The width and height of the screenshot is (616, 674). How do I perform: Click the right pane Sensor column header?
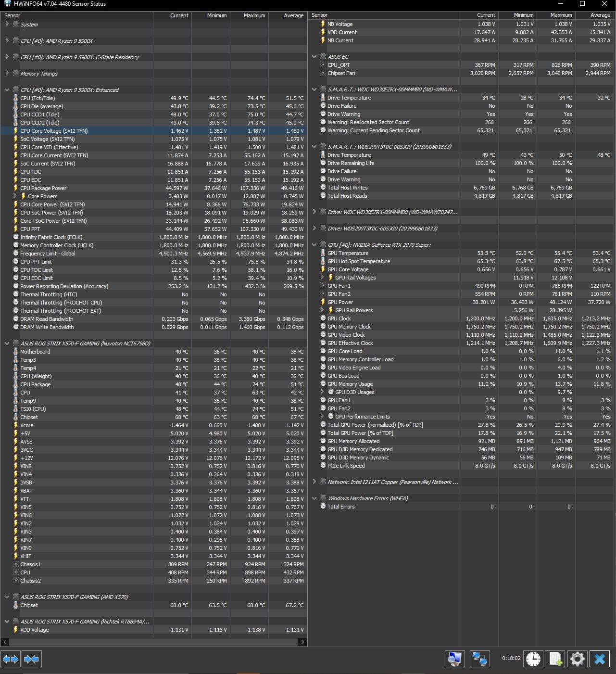[x=384, y=15]
